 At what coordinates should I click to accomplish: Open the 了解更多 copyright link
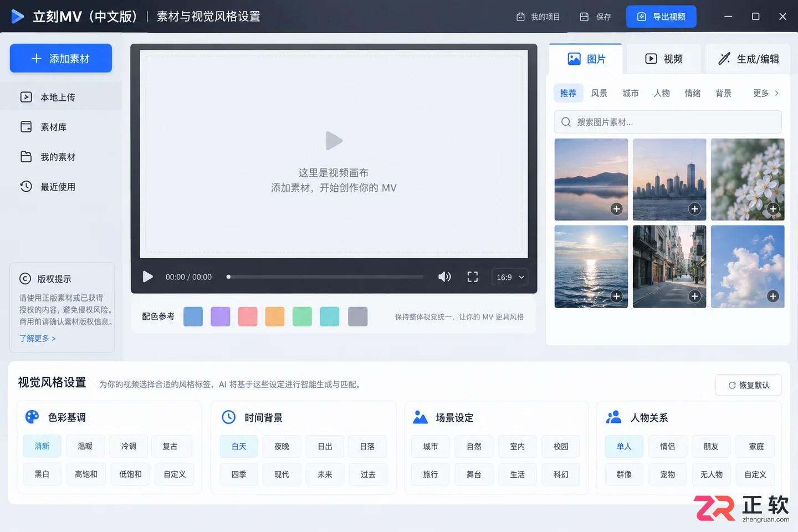tap(38, 338)
